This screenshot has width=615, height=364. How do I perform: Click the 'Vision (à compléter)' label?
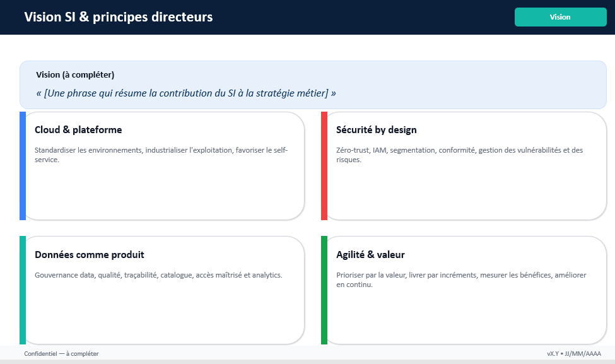point(75,74)
